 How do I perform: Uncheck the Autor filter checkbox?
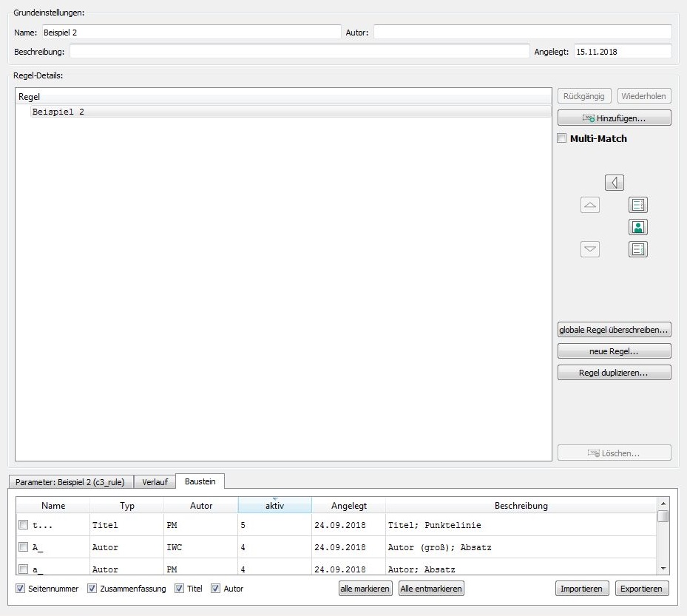click(x=215, y=589)
